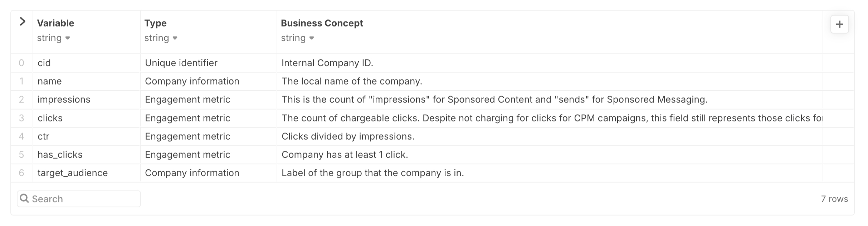Click the magnifier icon in search box
This screenshot has width=868, height=226.
coord(24,198)
